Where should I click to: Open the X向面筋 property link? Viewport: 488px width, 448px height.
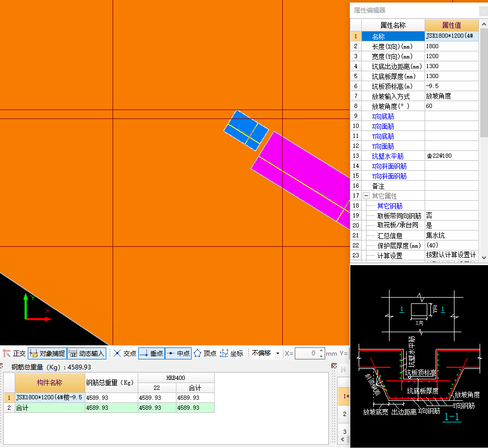pyautogui.click(x=383, y=126)
